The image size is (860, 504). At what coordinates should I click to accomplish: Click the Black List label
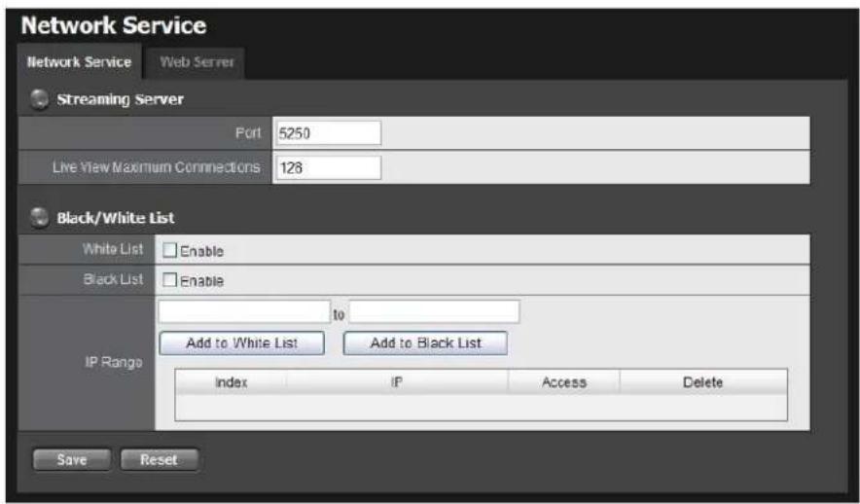[x=113, y=279]
